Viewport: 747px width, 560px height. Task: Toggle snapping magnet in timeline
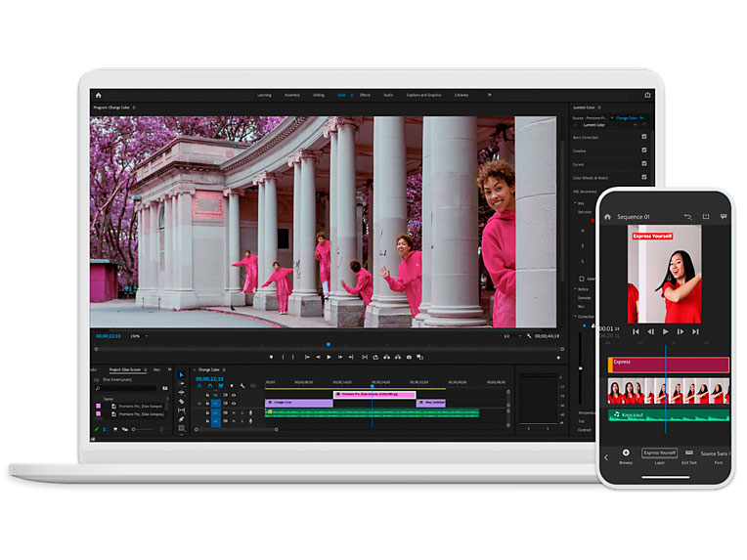[210, 386]
